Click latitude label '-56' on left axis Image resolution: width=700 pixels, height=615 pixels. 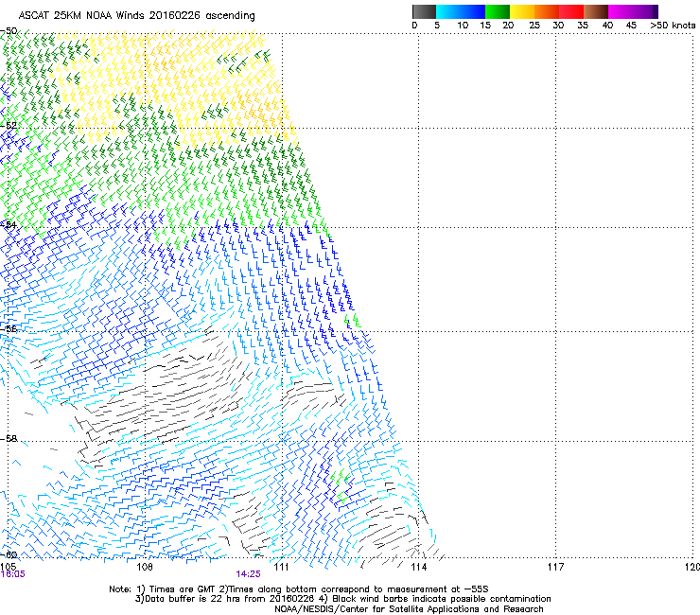pyautogui.click(x=9, y=328)
